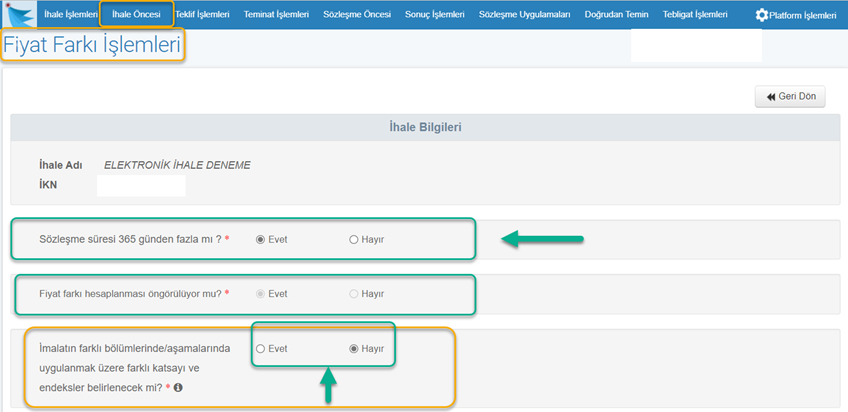Open the Tebligat İşlemleri menu
This screenshot has width=848, height=412.
[x=695, y=15]
